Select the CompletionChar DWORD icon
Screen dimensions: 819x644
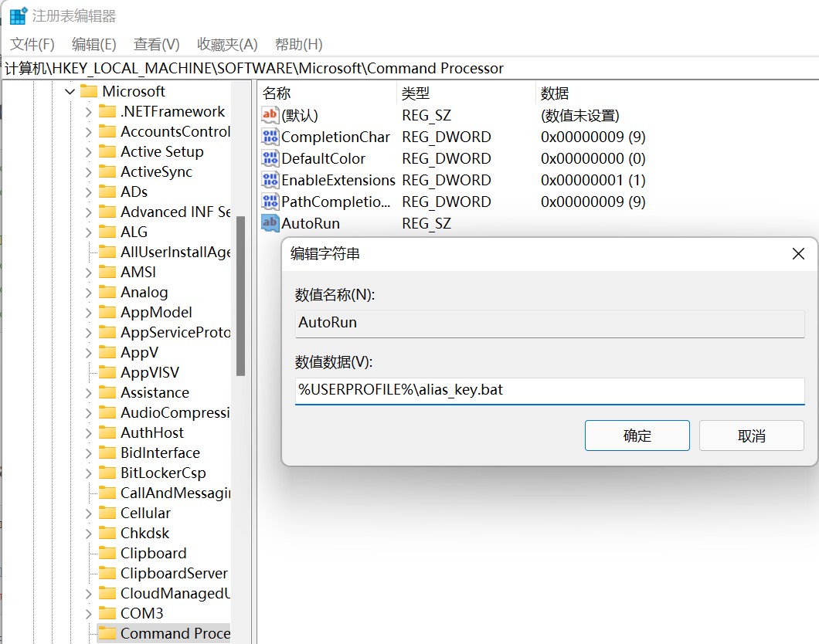click(x=270, y=137)
